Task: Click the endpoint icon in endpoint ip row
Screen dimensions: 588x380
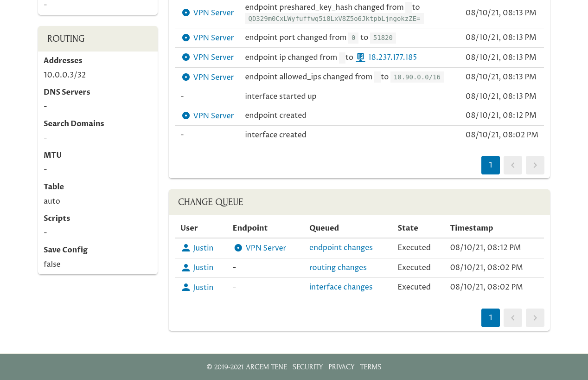Action: [186, 57]
